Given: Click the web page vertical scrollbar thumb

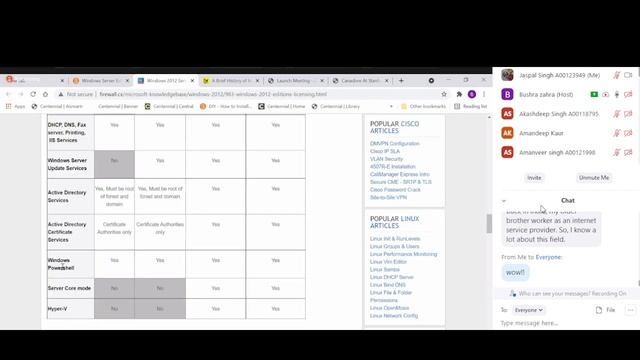Looking at the screenshot, I should [x=489, y=224].
